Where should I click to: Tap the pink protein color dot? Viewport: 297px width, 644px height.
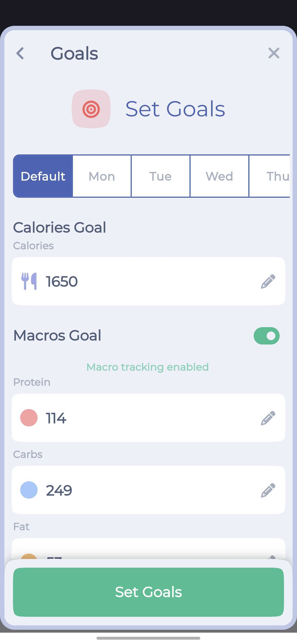pyautogui.click(x=29, y=418)
